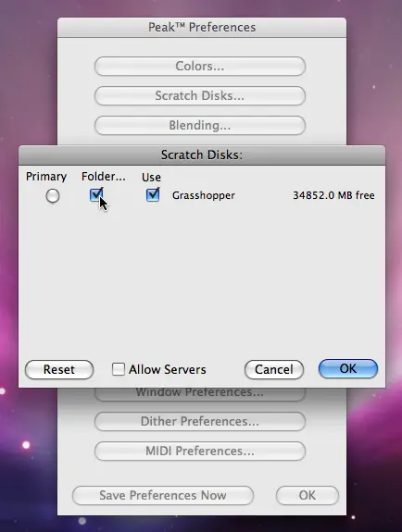402x532 pixels.
Task: Click Reset in Scratch Disks dialog
Action: (x=59, y=369)
